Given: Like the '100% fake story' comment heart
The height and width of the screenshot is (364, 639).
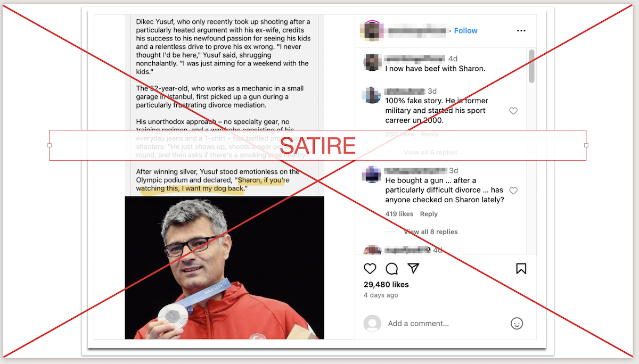Looking at the screenshot, I should (x=513, y=111).
